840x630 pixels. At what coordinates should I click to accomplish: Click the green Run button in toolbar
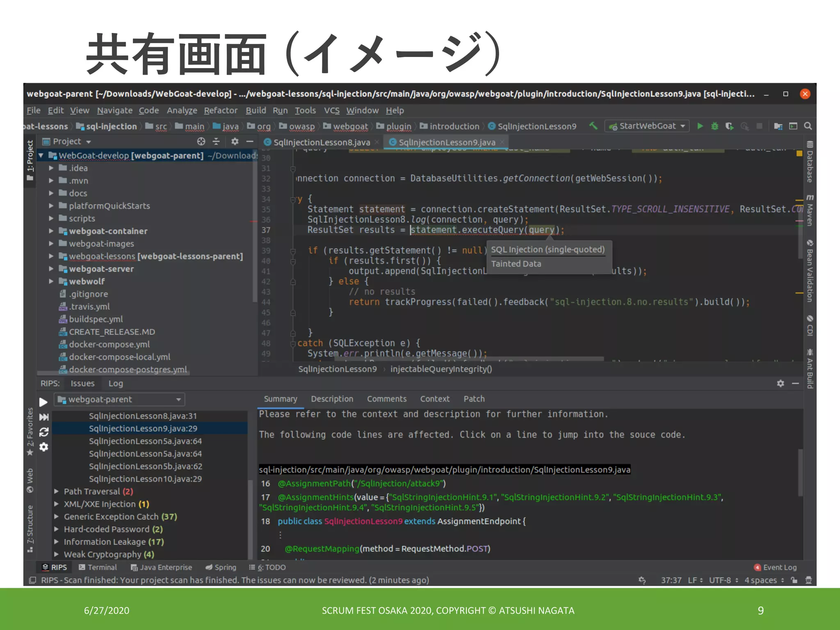(700, 126)
